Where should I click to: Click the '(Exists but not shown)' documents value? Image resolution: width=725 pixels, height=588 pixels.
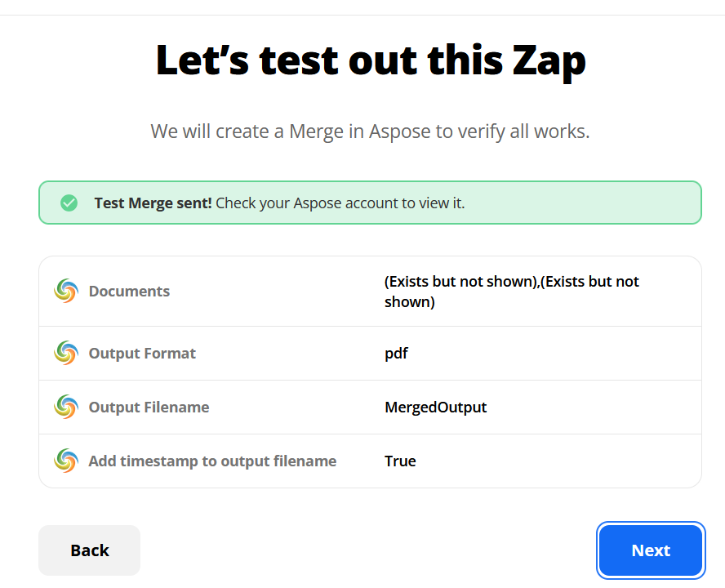(511, 292)
